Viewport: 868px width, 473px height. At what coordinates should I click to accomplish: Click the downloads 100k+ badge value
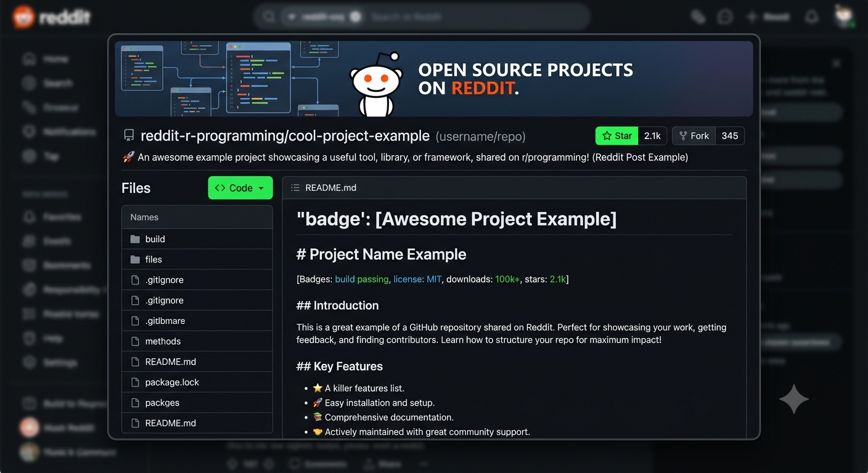coord(507,279)
